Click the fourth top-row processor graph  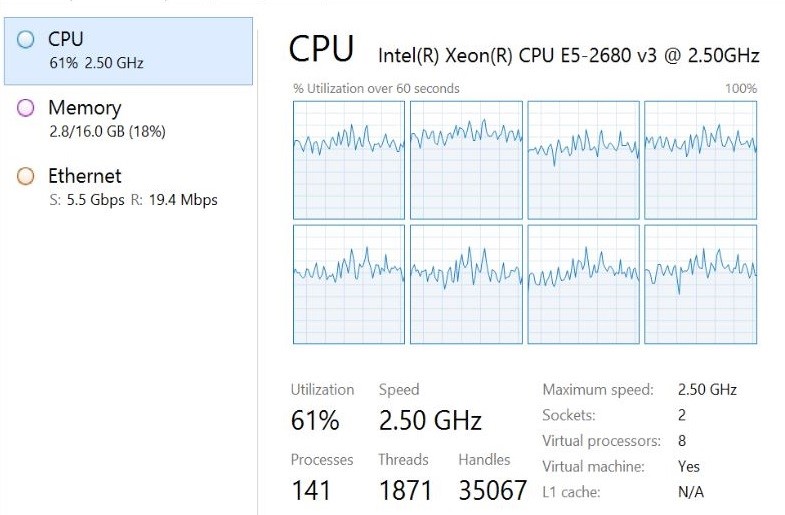point(700,160)
